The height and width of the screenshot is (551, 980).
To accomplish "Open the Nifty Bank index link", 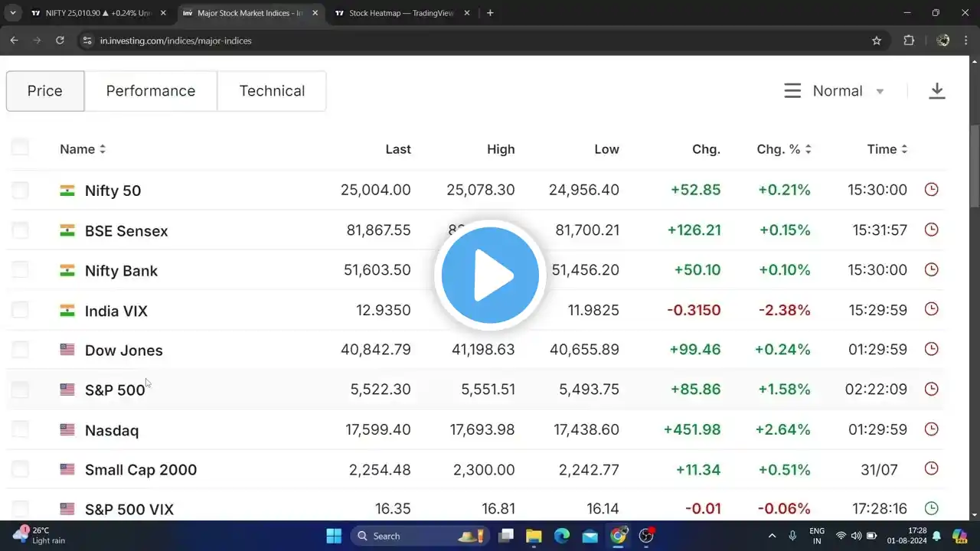I will [x=121, y=271].
